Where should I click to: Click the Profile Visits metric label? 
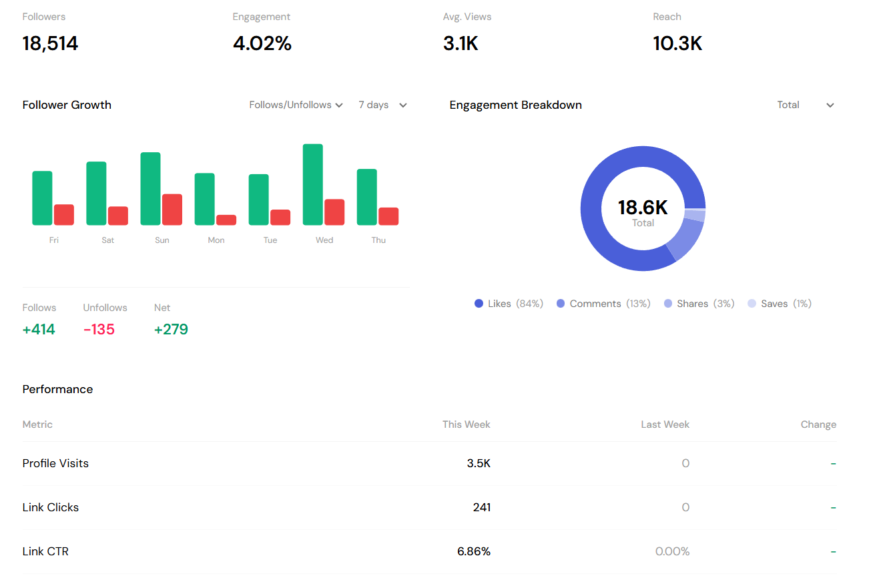[55, 463]
